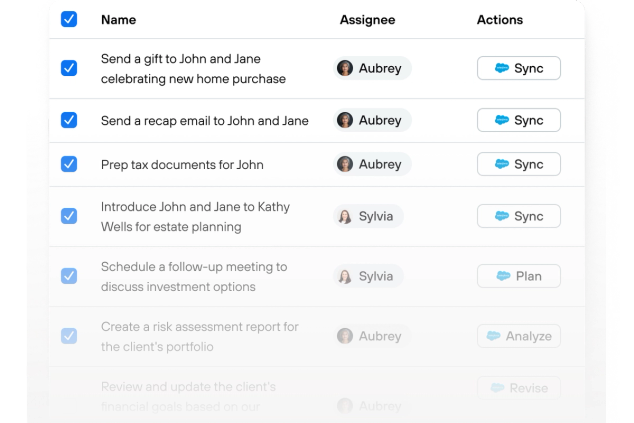Screen dimensions: 634x423
Task: Click the Actions column header
Action: [x=500, y=20]
